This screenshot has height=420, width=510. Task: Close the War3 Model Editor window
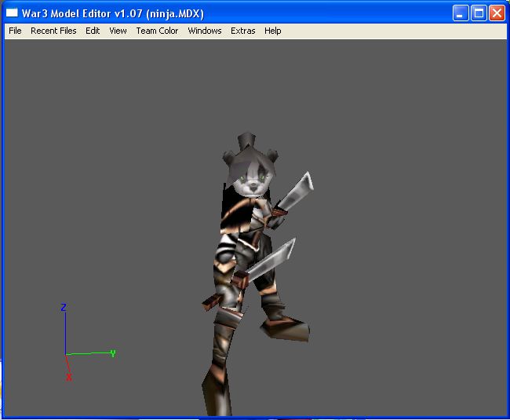497,13
